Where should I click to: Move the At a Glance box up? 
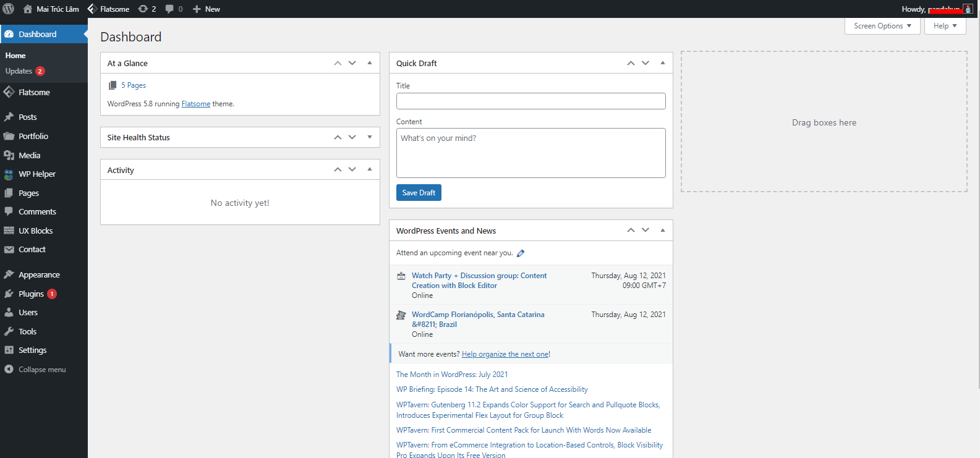point(338,63)
